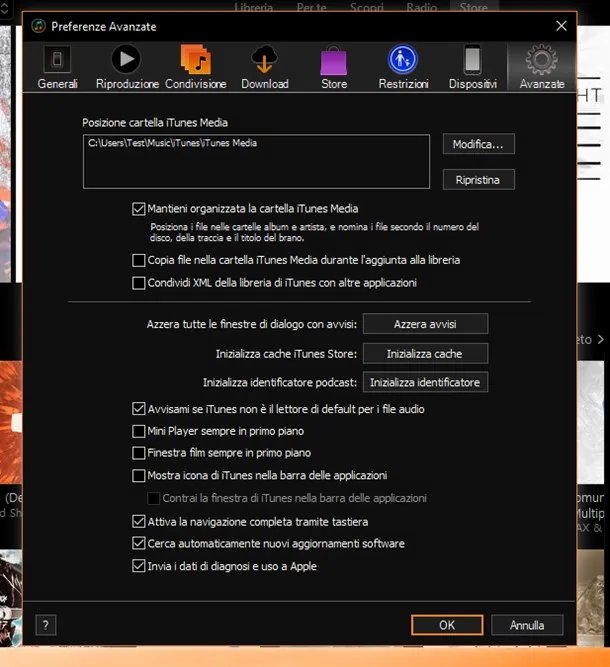Switch to Store tab in iTunes window
This screenshot has height=667, width=610.
coord(473,7)
